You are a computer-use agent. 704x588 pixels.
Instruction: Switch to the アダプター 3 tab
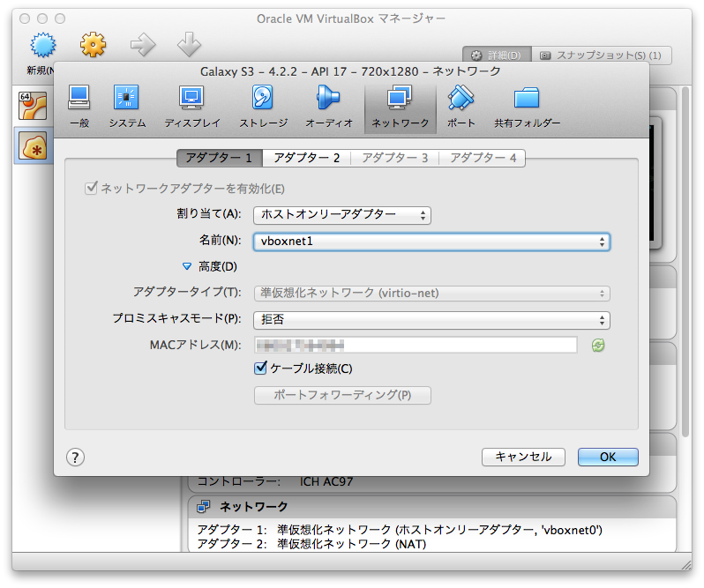coord(394,158)
